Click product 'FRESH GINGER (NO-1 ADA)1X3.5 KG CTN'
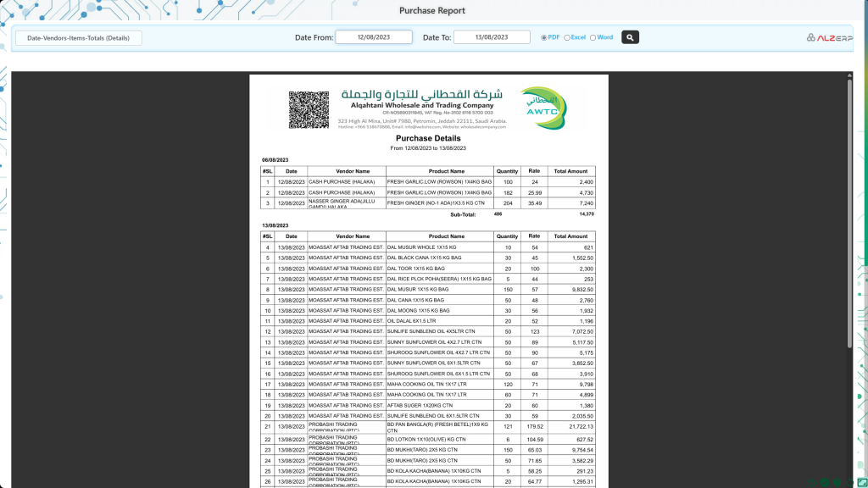Viewport: 868px width, 488px height. [436, 203]
